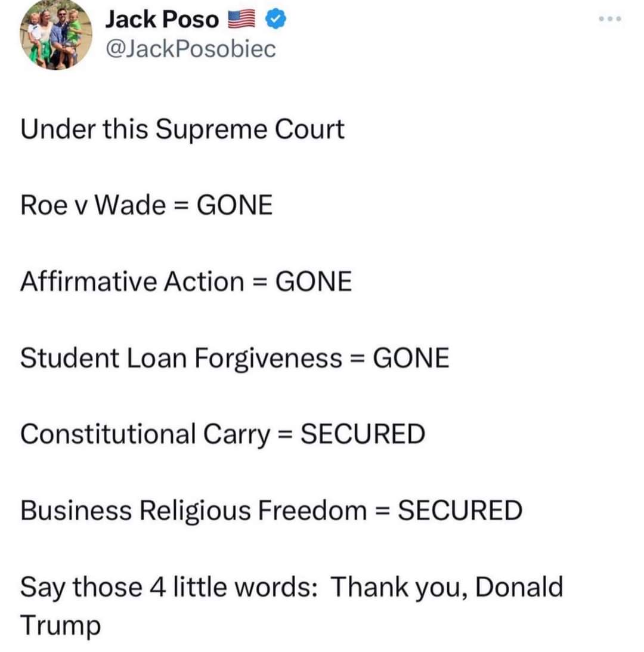Click the word 'Trump' on last line
Screen dimensions: 644x652
coord(60,626)
